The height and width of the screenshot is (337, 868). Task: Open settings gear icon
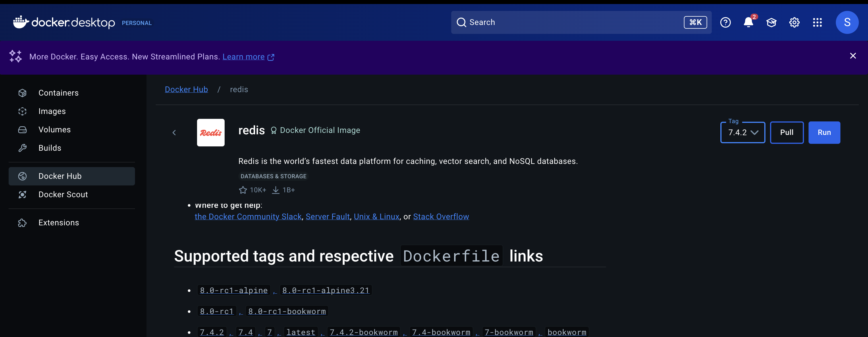(x=794, y=23)
